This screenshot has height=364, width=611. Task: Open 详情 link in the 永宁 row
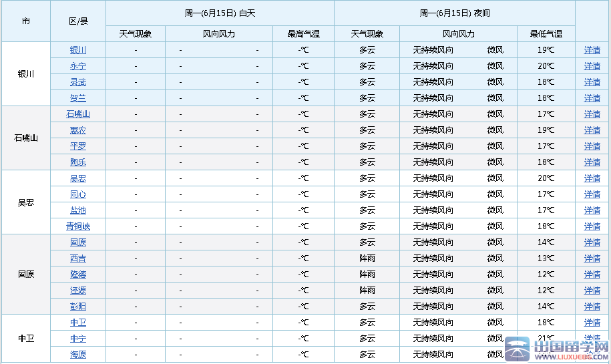pyautogui.click(x=592, y=66)
